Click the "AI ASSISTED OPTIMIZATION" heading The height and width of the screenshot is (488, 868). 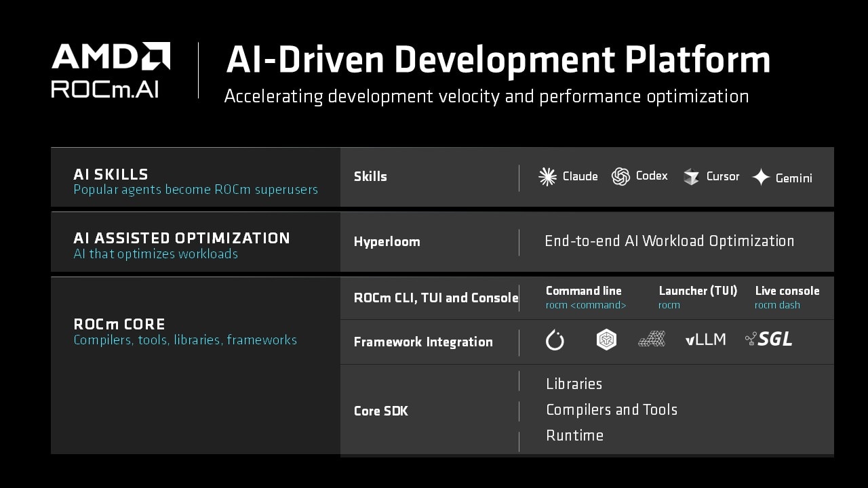click(x=182, y=238)
